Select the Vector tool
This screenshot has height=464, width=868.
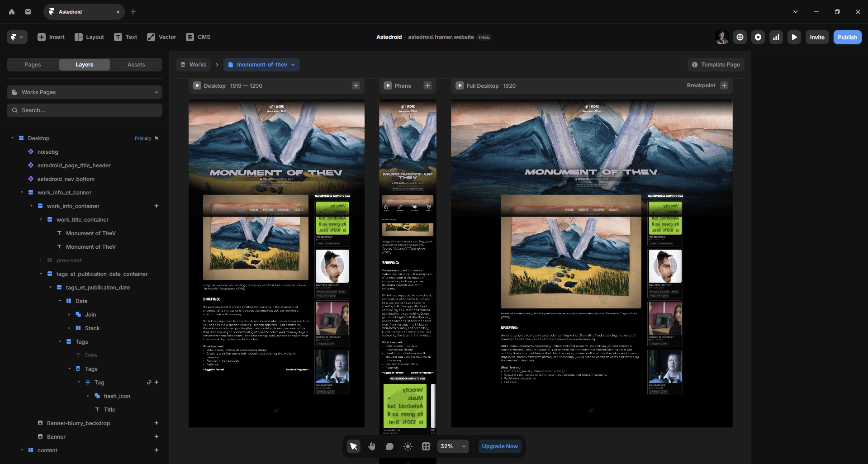pyautogui.click(x=161, y=37)
